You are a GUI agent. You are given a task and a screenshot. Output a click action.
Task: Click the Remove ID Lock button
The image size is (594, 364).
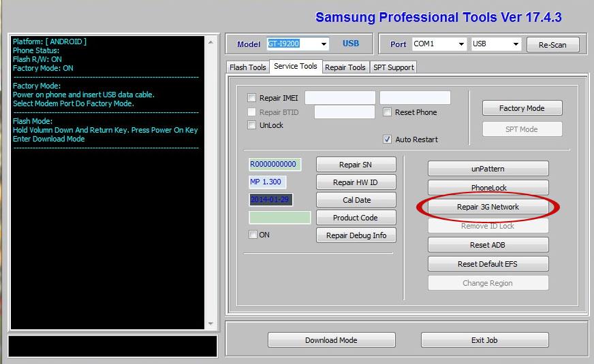488,226
